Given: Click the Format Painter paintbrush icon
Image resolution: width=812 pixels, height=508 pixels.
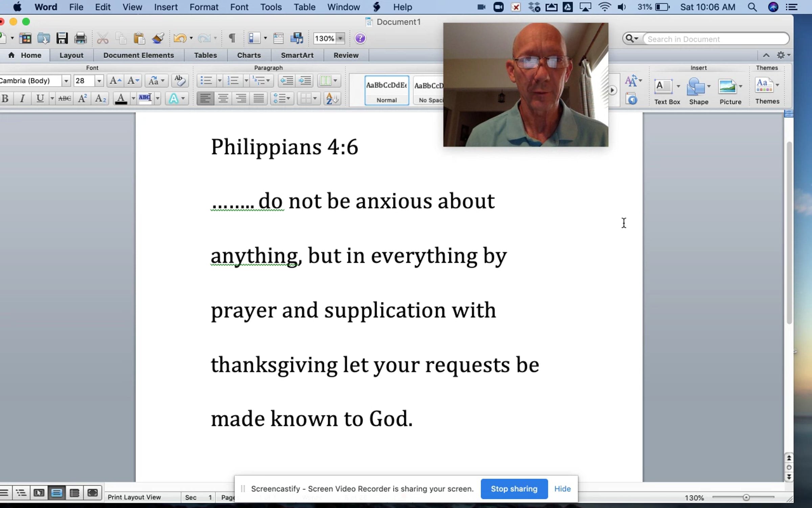Looking at the screenshot, I should (x=158, y=38).
